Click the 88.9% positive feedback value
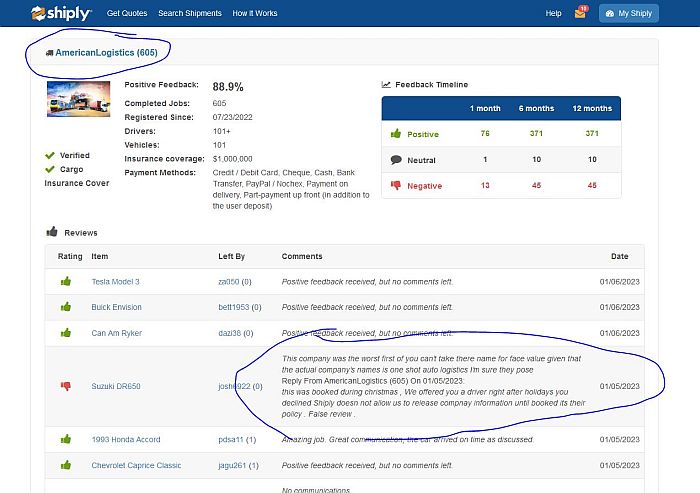This screenshot has height=493, width=700. click(228, 87)
